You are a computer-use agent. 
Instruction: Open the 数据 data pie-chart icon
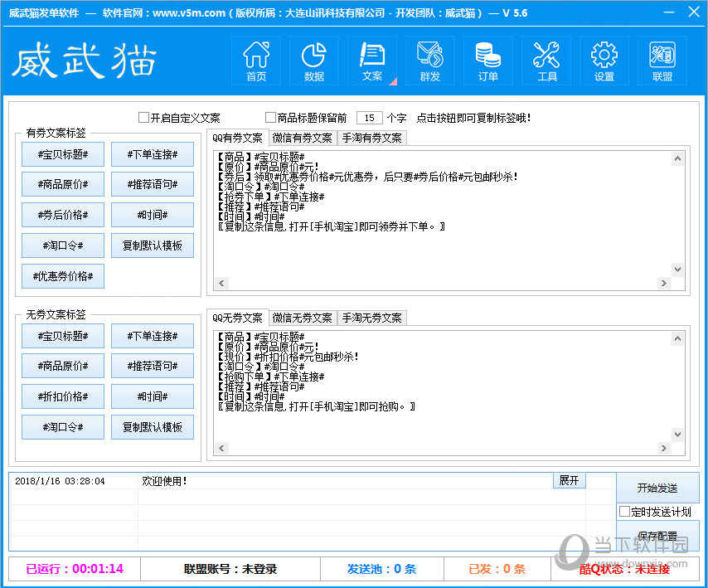coord(314,61)
